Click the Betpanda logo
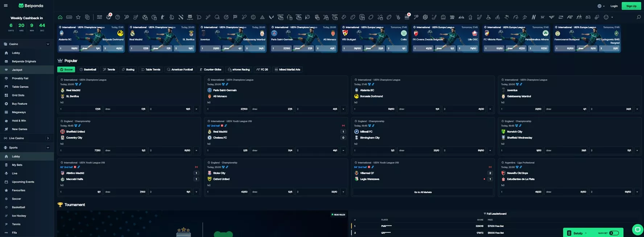 click(31, 5)
